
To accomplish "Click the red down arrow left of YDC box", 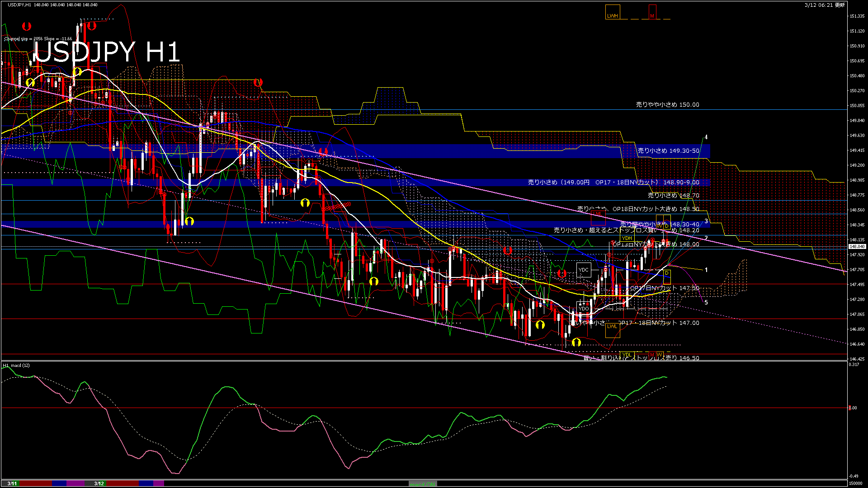I will pyautogui.click(x=562, y=273).
